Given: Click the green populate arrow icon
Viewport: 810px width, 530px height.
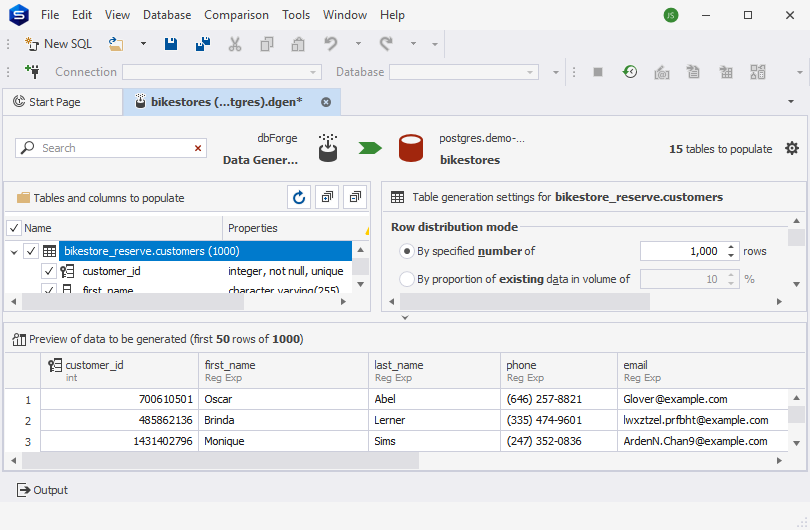Looking at the screenshot, I should pos(371,148).
